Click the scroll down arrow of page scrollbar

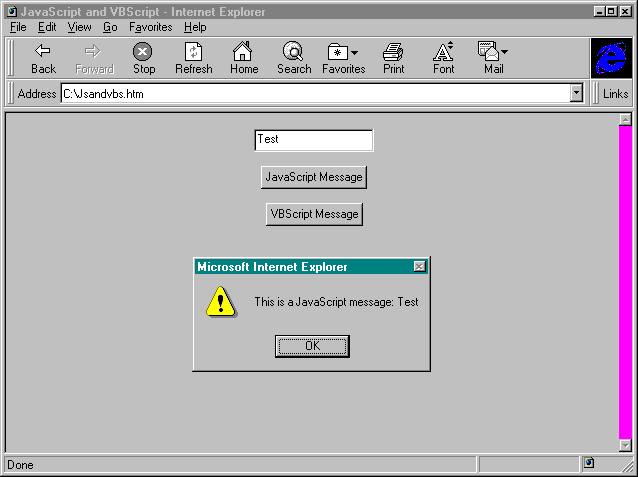point(625,445)
